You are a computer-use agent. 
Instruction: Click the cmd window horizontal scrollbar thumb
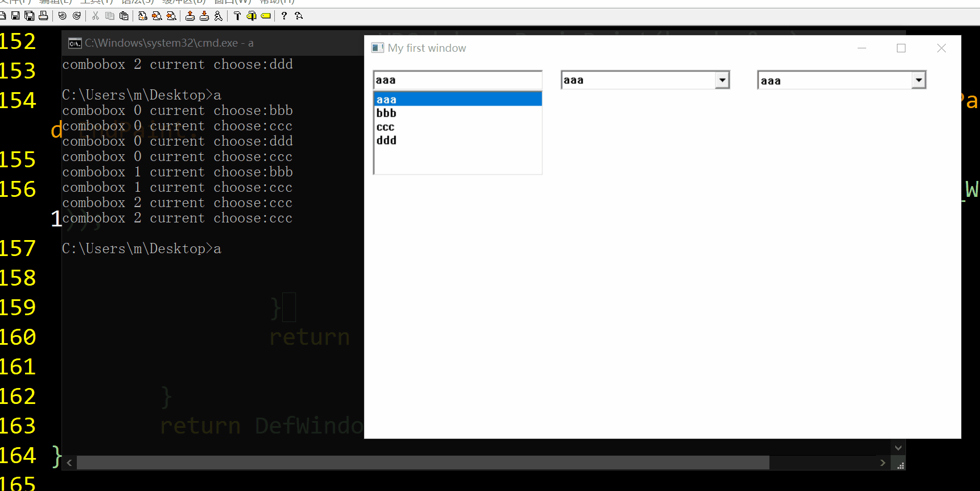click(422, 463)
